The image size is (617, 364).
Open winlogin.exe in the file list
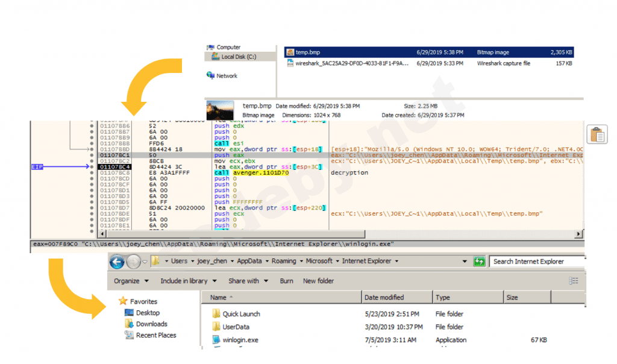tap(240, 339)
